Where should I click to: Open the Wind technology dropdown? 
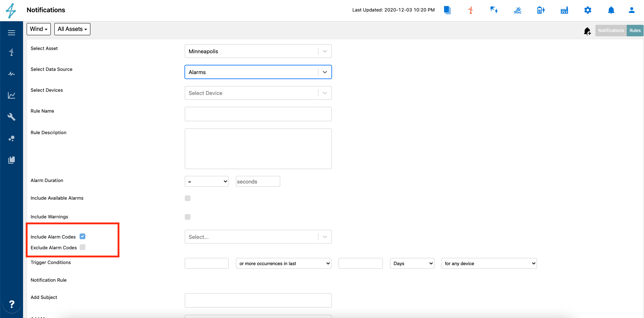point(39,29)
